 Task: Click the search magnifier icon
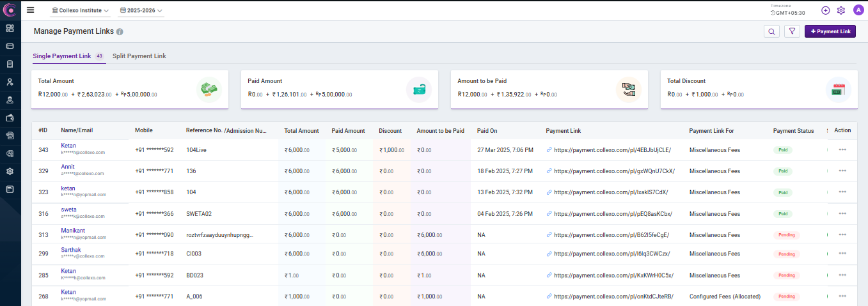(772, 31)
